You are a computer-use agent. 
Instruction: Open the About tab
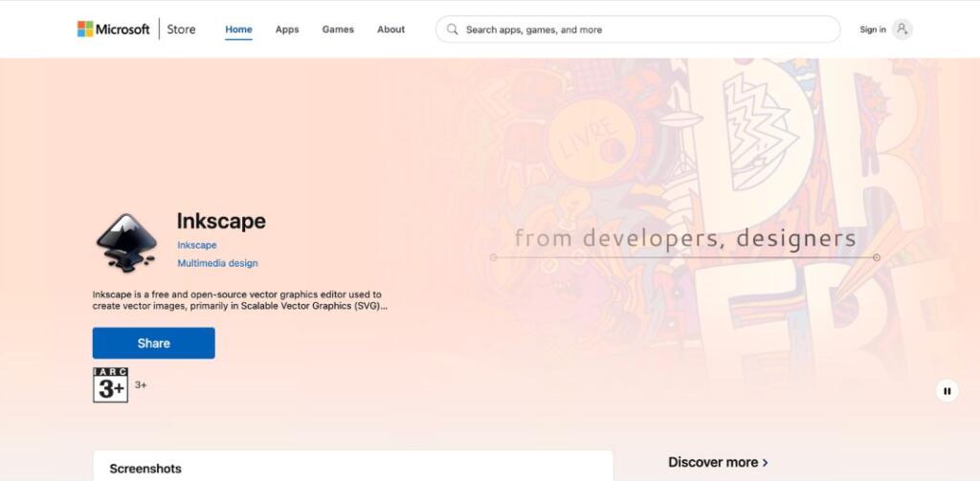coord(390,30)
